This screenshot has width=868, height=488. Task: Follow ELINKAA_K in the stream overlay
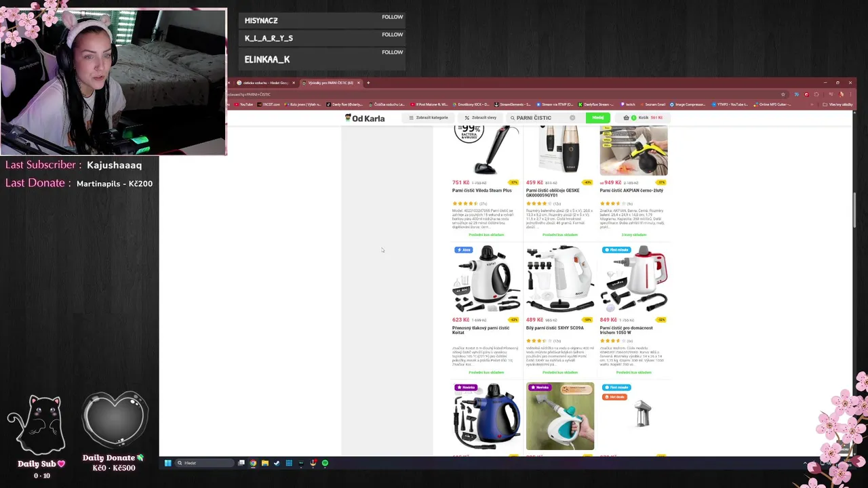click(x=392, y=52)
